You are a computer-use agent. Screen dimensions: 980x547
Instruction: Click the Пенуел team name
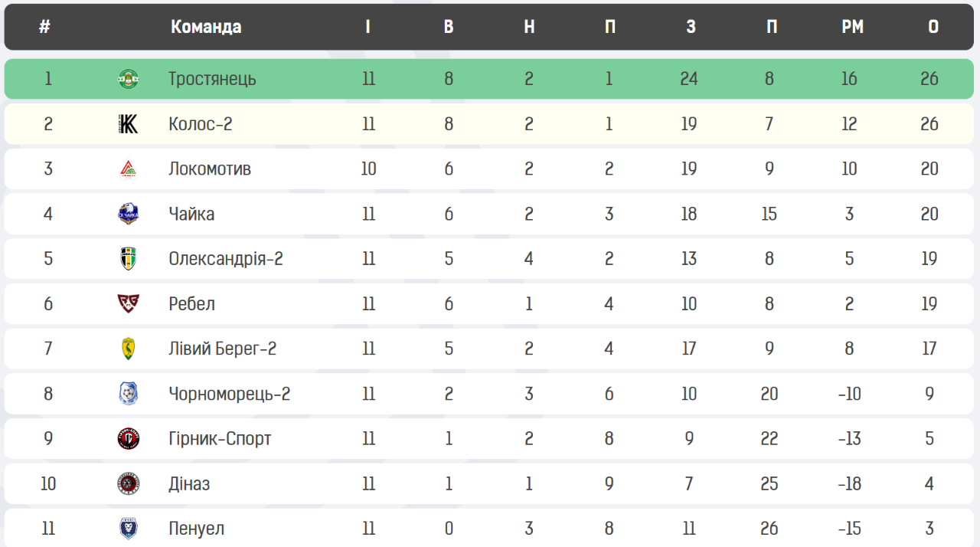coord(196,529)
